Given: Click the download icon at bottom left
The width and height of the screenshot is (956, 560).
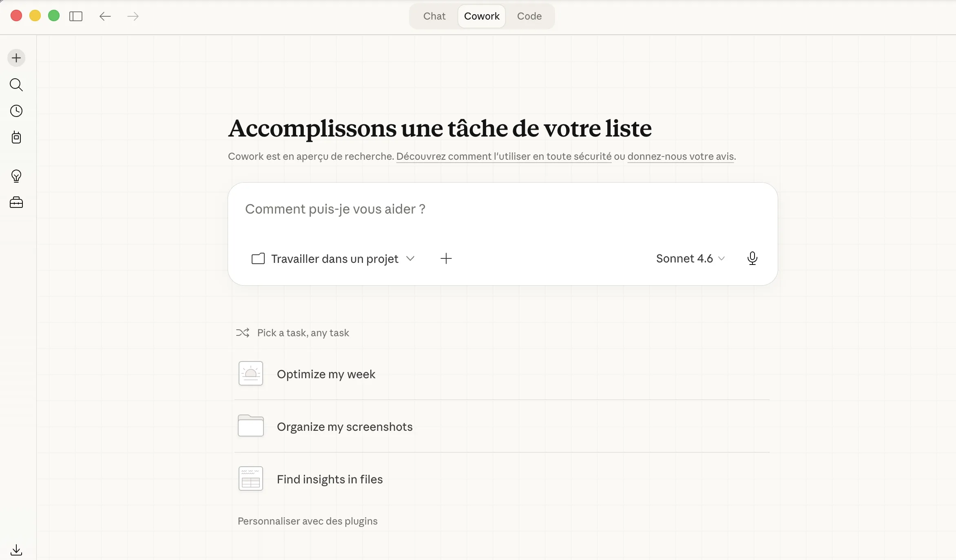Looking at the screenshot, I should tap(16, 550).
